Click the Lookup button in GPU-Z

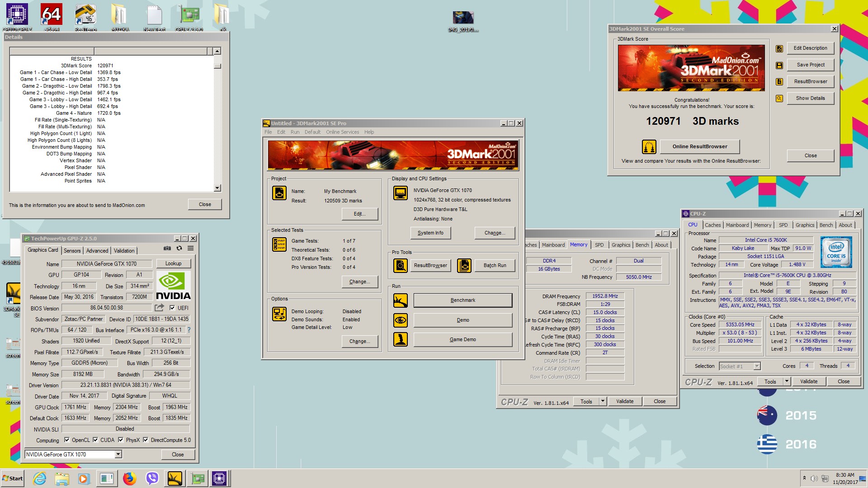click(x=173, y=263)
